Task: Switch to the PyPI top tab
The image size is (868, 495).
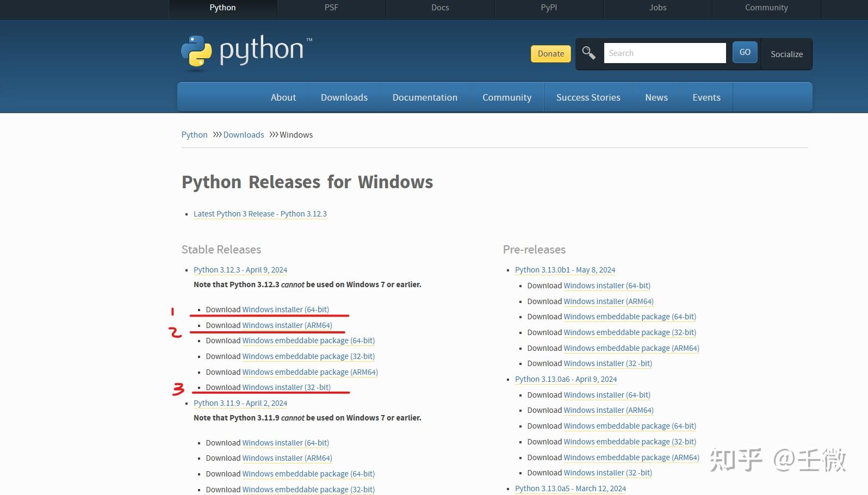Action: 549,8
